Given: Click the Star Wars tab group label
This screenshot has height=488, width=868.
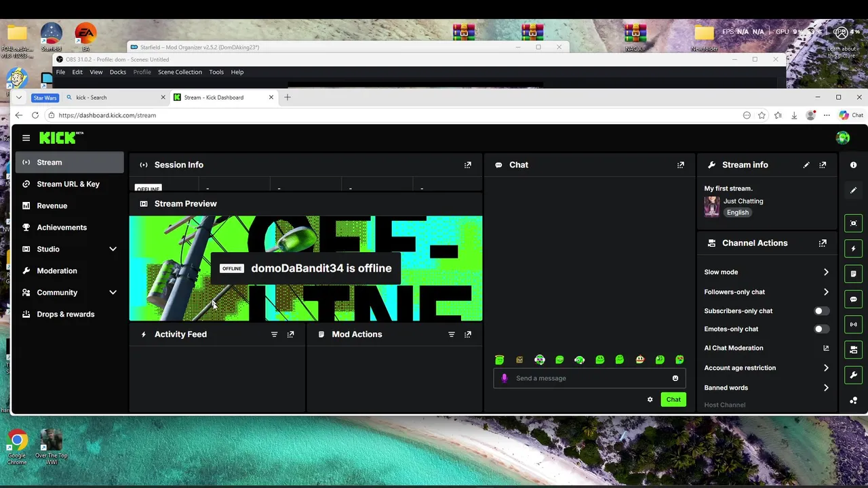Looking at the screenshot, I should click(45, 98).
